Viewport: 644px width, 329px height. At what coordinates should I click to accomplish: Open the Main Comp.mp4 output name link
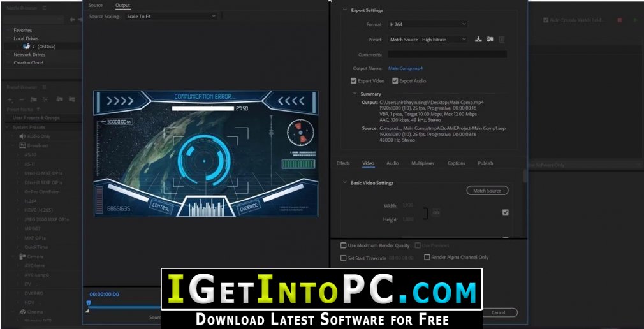coord(406,69)
